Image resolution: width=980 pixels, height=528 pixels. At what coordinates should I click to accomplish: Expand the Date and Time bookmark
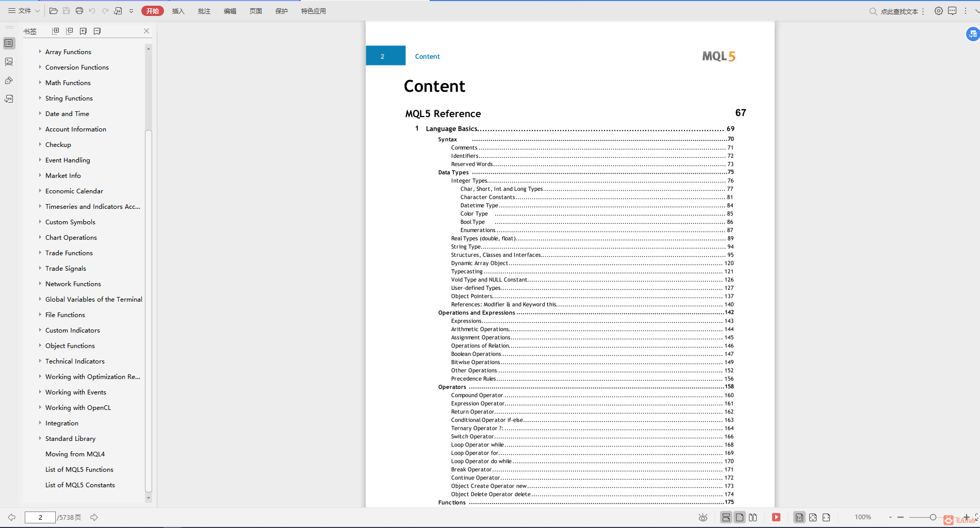pos(40,113)
